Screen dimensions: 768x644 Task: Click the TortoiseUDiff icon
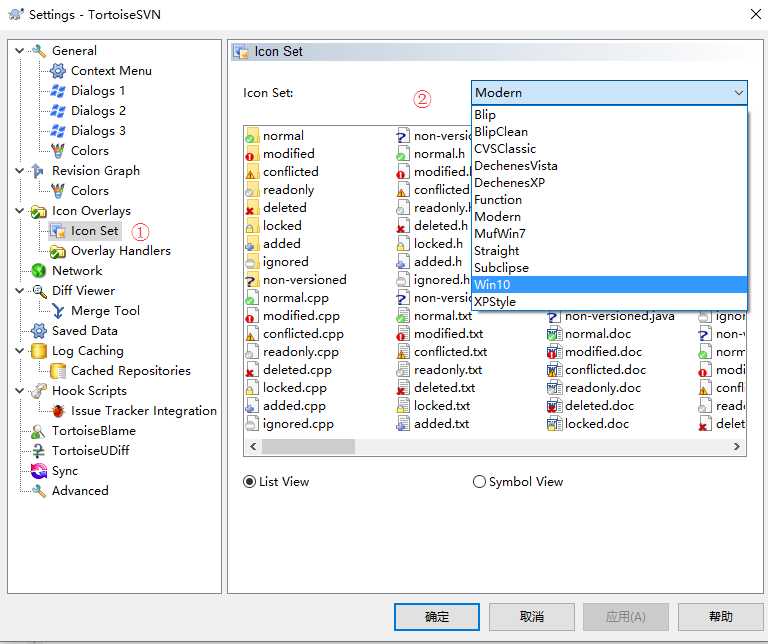click(39, 451)
